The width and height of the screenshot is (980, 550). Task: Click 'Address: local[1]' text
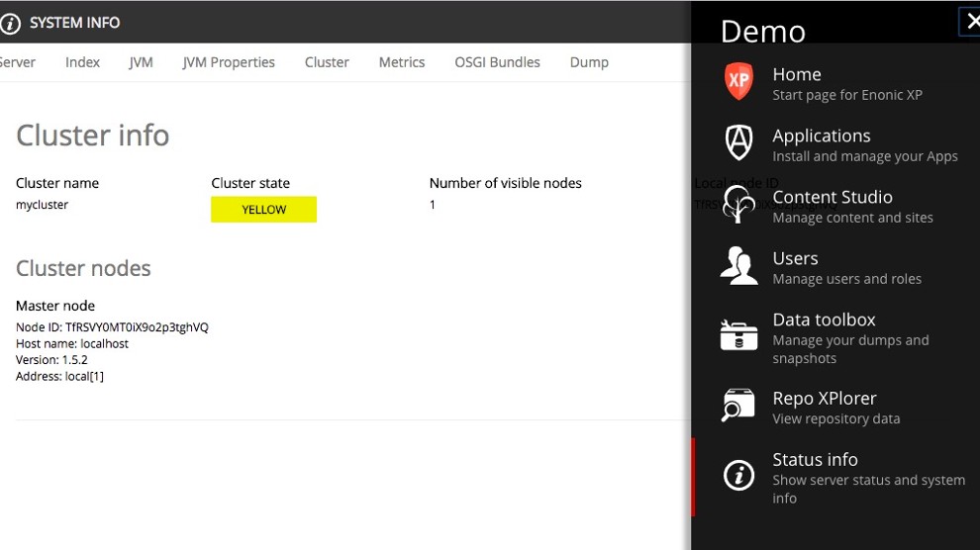[x=59, y=377]
